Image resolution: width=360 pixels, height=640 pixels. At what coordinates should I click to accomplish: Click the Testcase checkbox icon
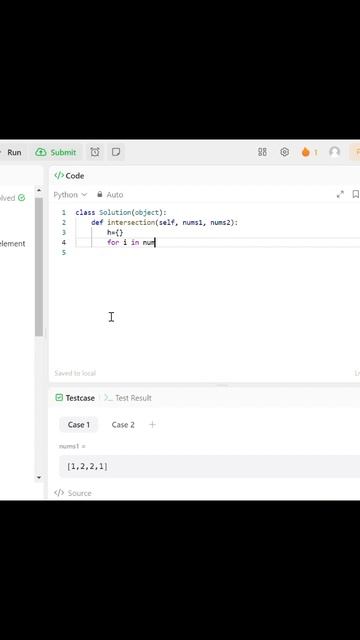click(x=59, y=398)
